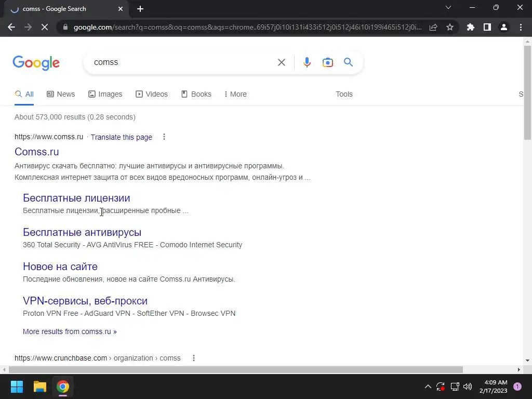The image size is (532, 399).
Task: Open tab search chevron
Action: [x=448, y=7]
